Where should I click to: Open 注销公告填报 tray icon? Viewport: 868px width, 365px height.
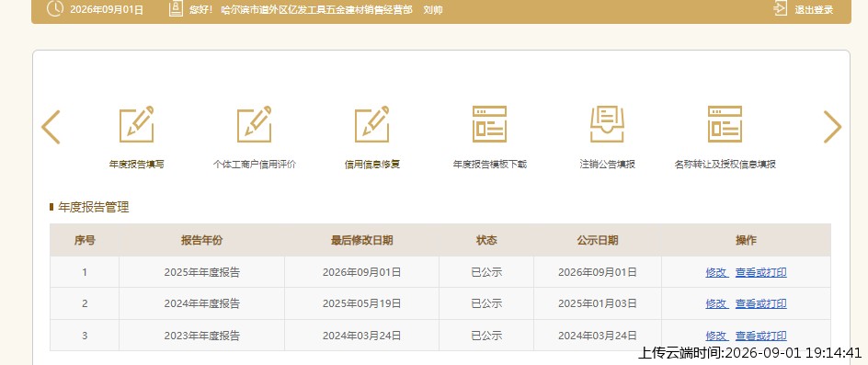pos(607,124)
